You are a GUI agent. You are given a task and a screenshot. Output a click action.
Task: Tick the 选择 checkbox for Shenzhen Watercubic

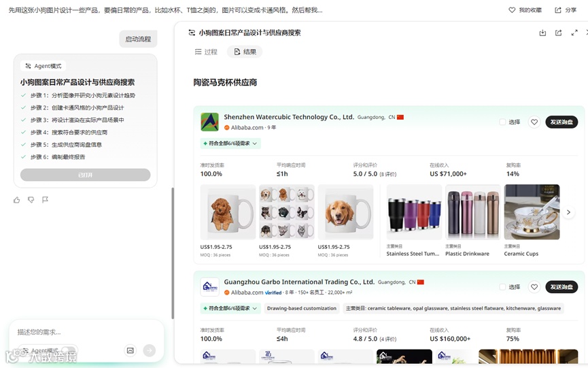pyautogui.click(x=502, y=122)
